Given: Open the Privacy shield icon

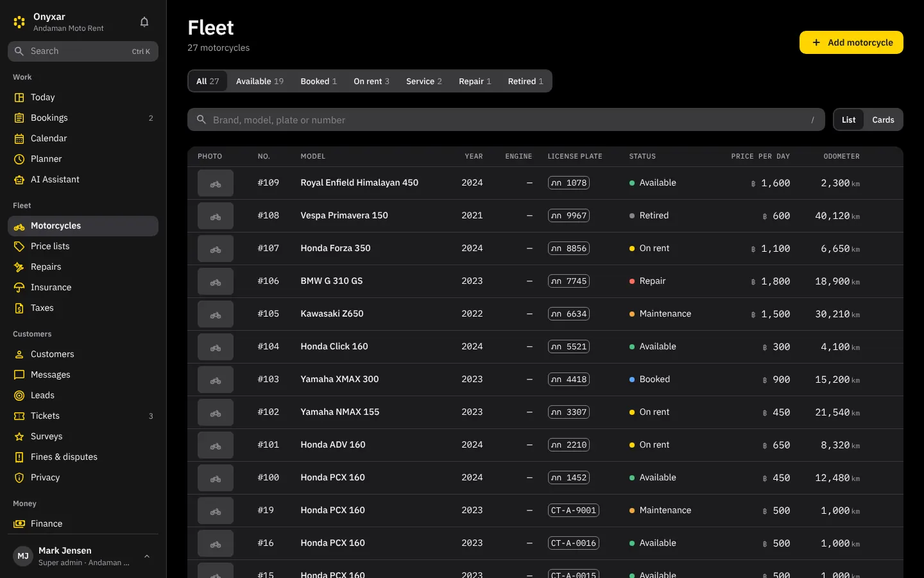Looking at the screenshot, I should (19, 478).
